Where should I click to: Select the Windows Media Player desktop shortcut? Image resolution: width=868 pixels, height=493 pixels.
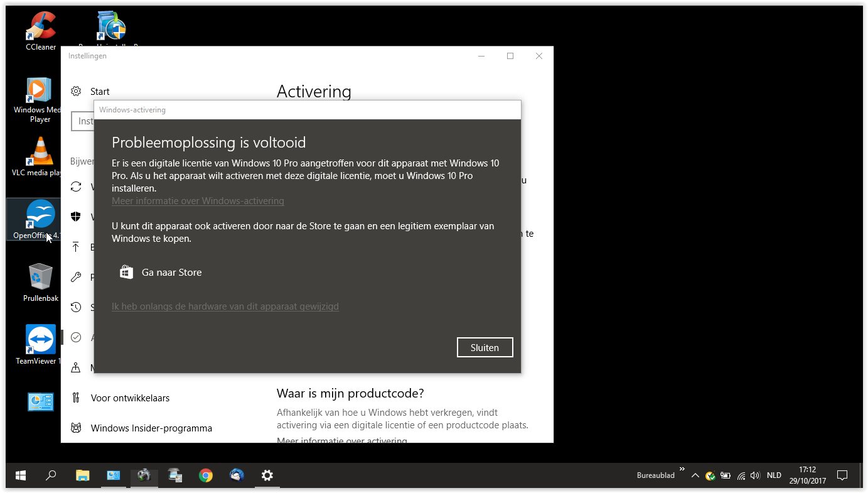click(x=40, y=100)
